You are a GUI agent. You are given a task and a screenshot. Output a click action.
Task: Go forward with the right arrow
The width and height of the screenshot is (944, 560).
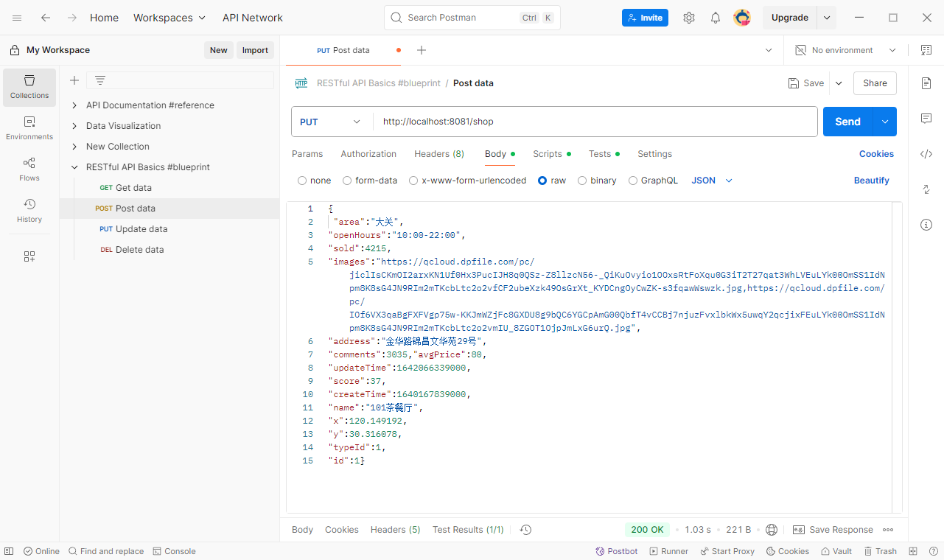[71, 18]
